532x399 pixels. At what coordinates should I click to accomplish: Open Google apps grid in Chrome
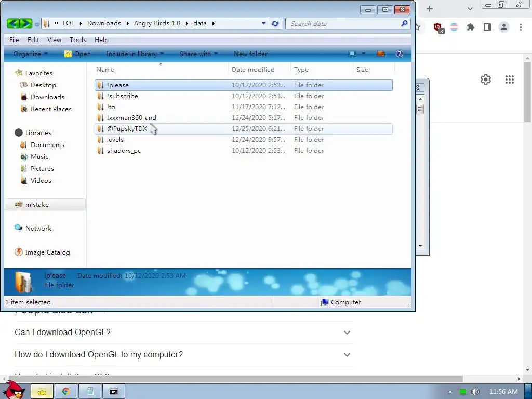[x=509, y=79]
